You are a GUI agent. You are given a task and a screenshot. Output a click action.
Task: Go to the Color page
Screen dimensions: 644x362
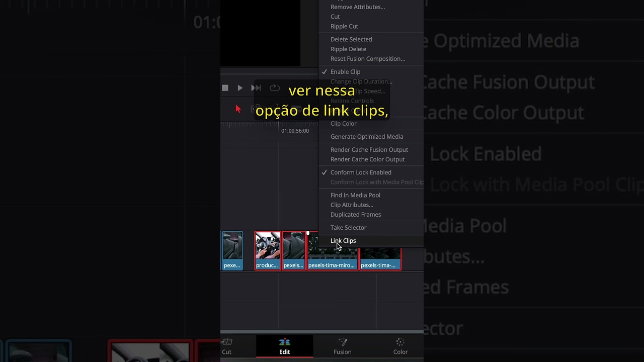click(400, 346)
